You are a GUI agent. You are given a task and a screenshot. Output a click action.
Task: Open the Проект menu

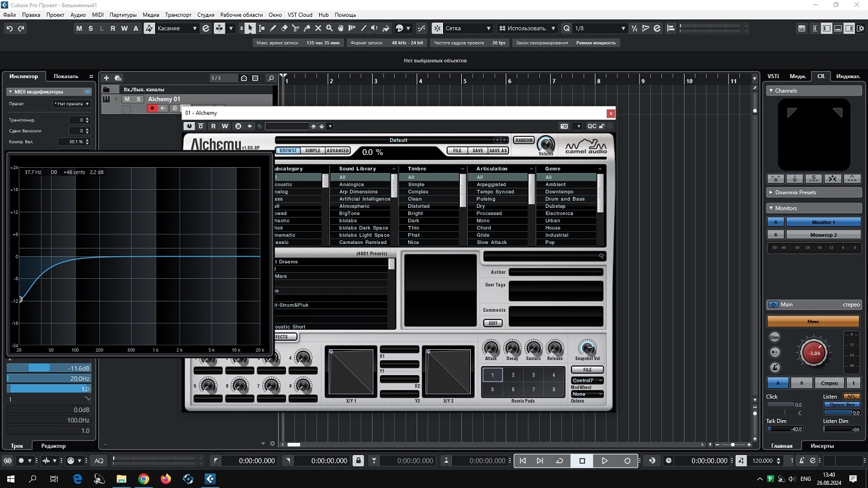[x=56, y=14]
